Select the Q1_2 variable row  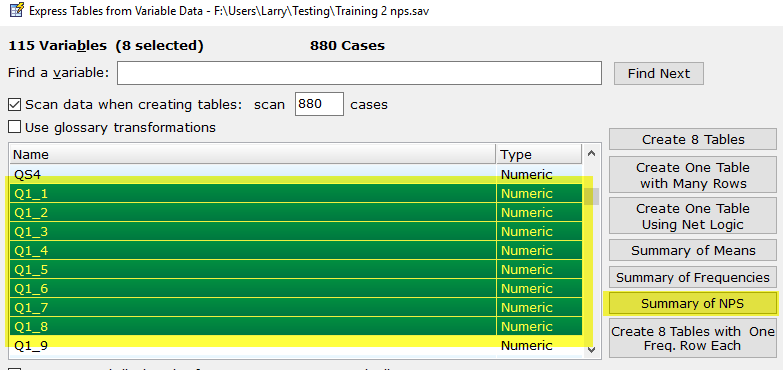click(x=296, y=213)
